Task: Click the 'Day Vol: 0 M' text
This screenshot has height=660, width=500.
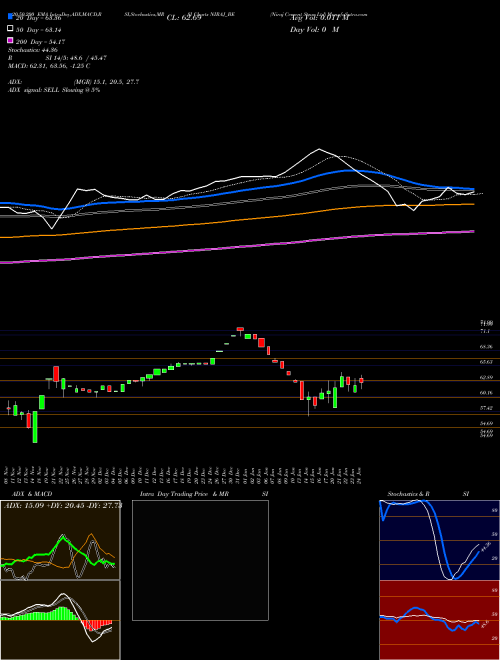Action: tap(314, 30)
